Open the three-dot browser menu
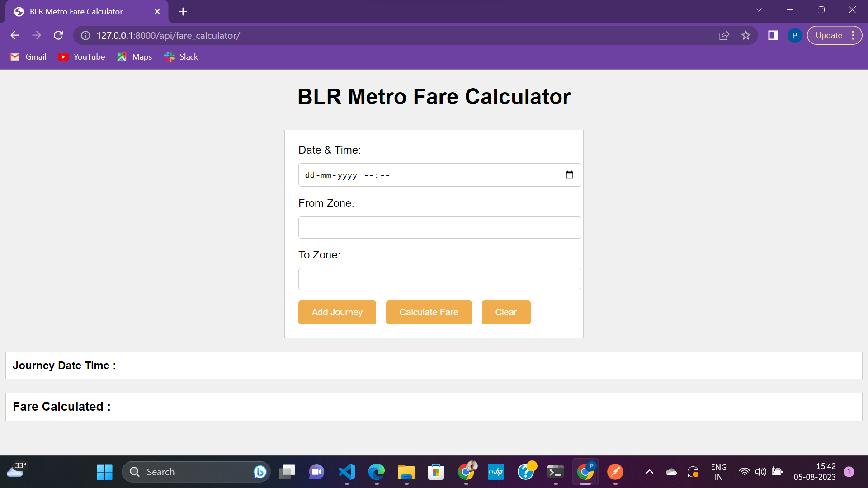 853,35
